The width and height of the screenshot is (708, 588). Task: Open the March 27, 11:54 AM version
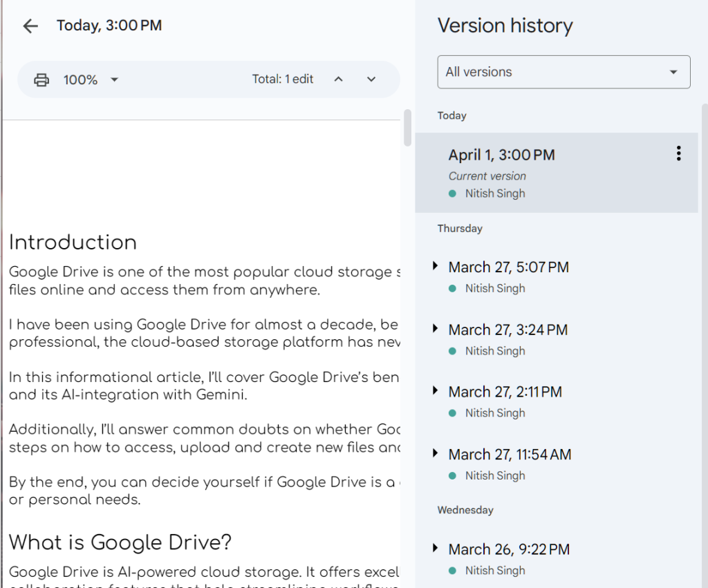pyautogui.click(x=510, y=455)
